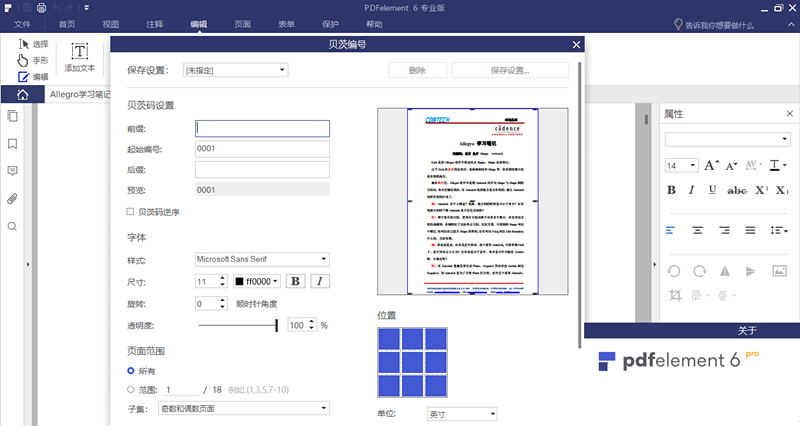Go to the home tab icon
Image resolution: width=800 pixels, height=426 pixels.
[x=22, y=94]
